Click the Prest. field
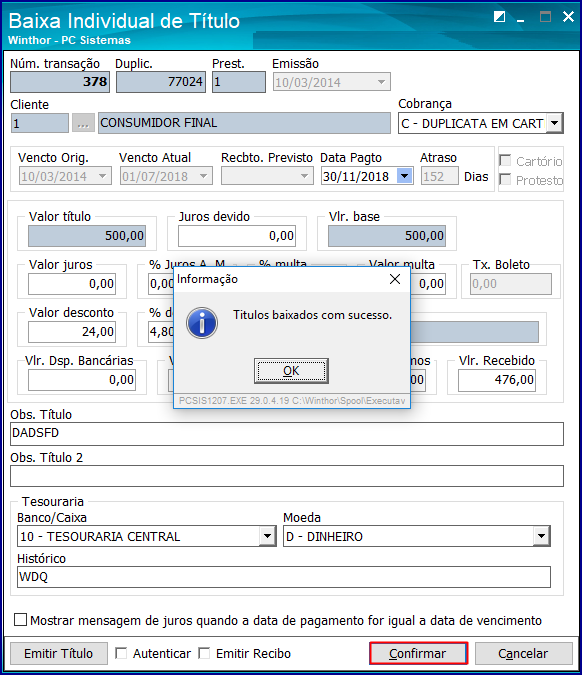 tap(239, 82)
